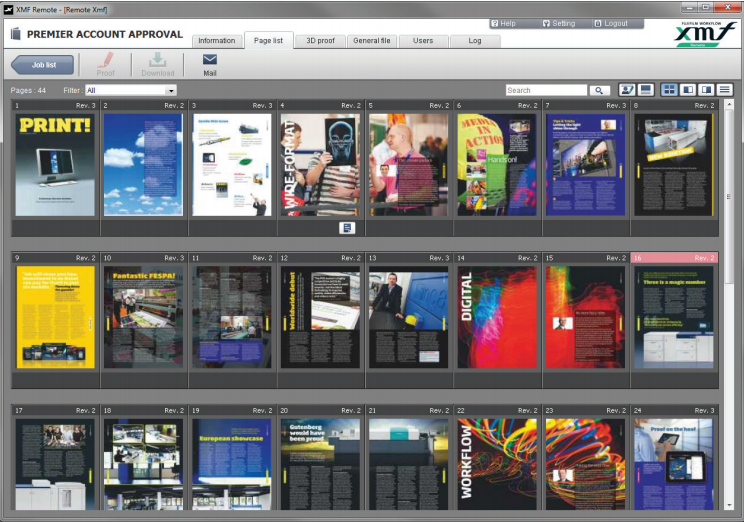The image size is (744, 522).
Task: Select page 7 blue article thumbnail
Action: coord(585,165)
